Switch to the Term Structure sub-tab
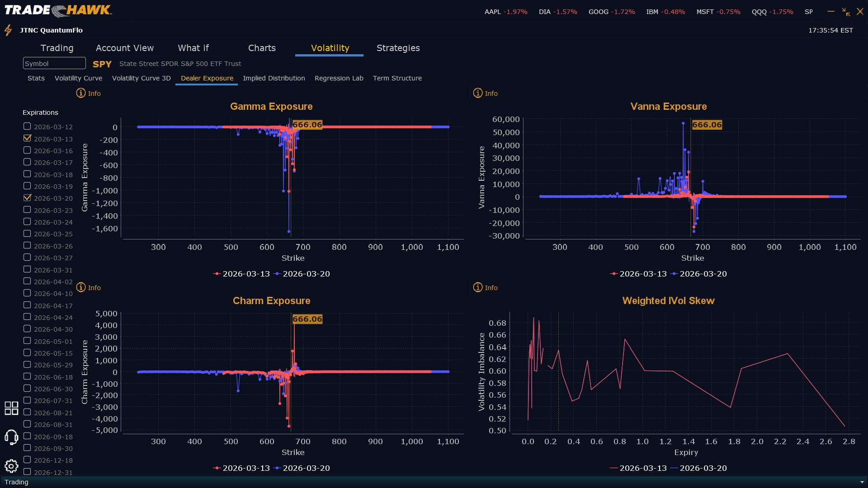Image resolution: width=868 pixels, height=488 pixels. [x=397, y=78]
